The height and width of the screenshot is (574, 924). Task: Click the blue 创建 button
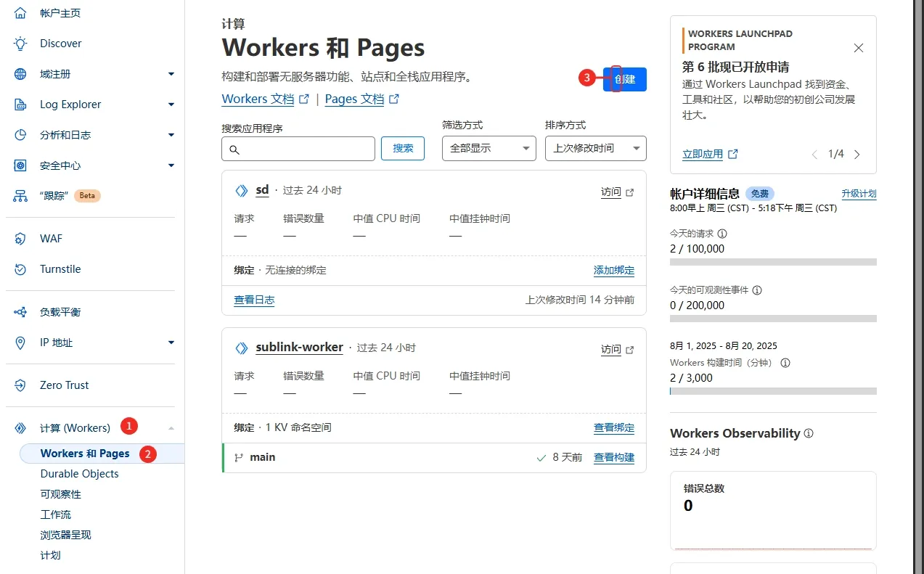click(625, 79)
